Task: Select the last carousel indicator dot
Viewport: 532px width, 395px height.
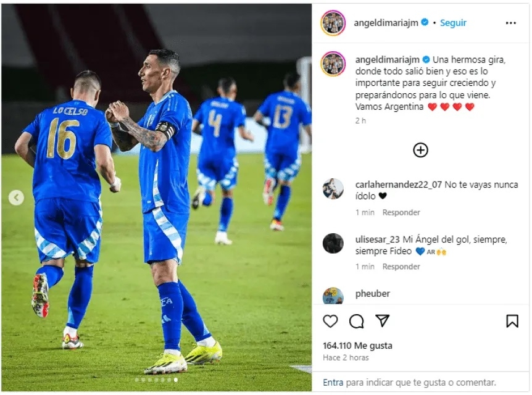Action: (x=176, y=380)
